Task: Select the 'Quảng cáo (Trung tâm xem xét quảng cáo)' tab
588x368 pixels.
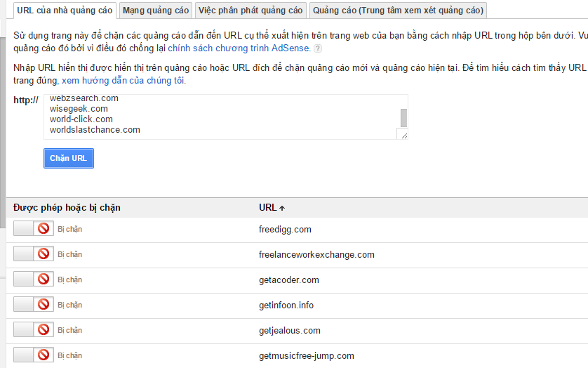Action: 399,11
